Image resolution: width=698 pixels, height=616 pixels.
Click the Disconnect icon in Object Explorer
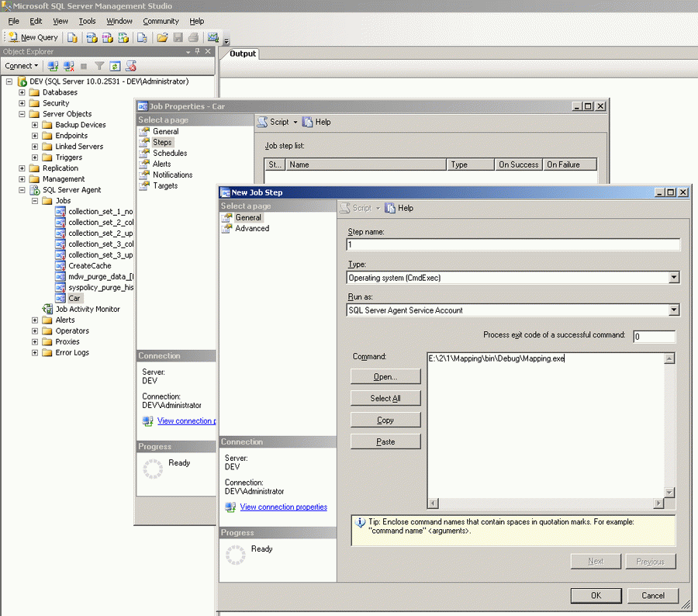[68, 67]
